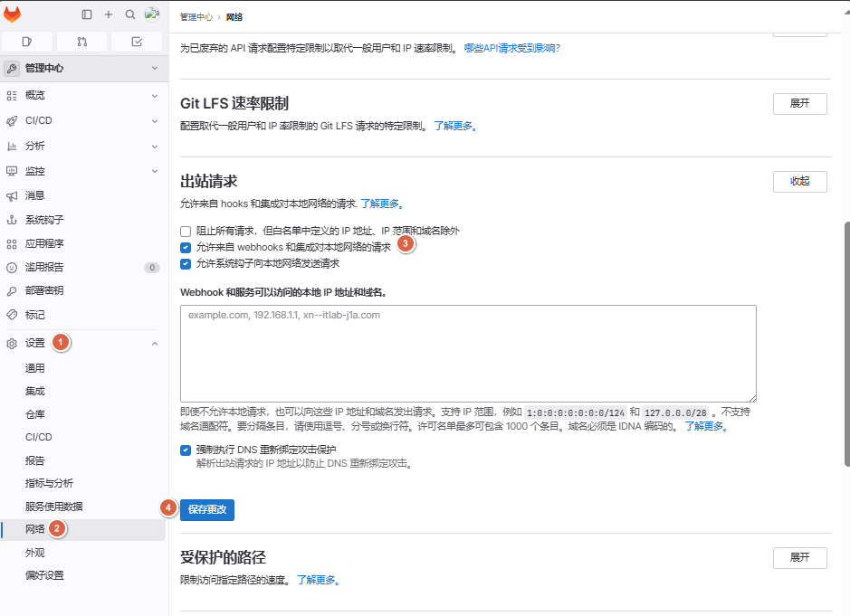Open 了解更多 link after IDNA 编码的

click(706, 426)
